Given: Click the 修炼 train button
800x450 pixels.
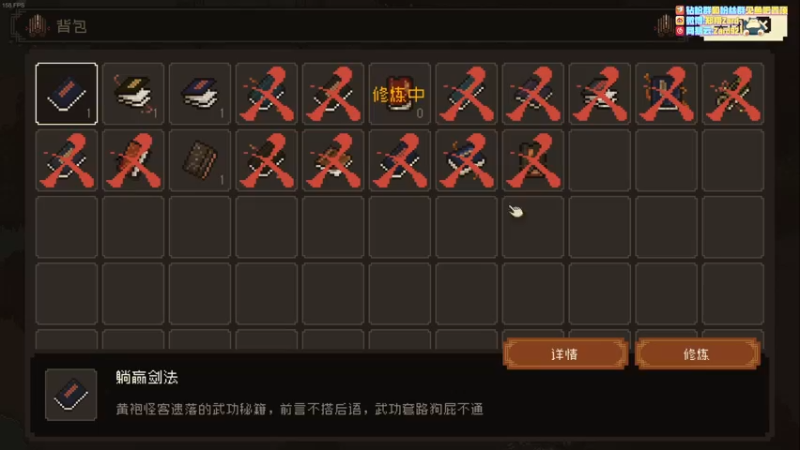Looking at the screenshot, I should 697,354.
